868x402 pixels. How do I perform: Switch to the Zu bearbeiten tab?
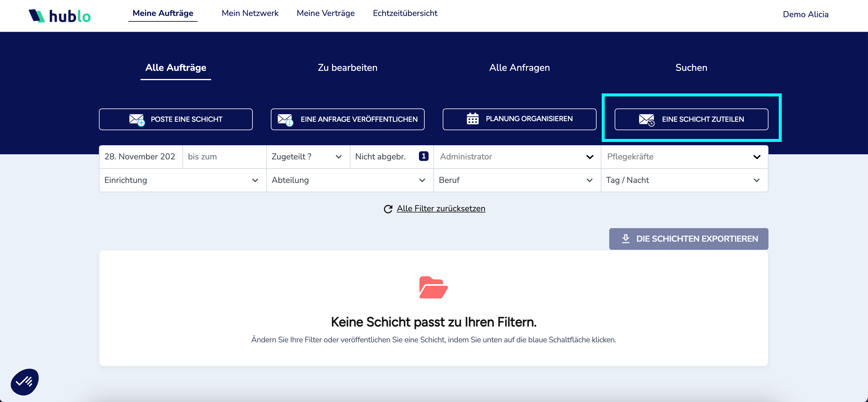pos(347,68)
